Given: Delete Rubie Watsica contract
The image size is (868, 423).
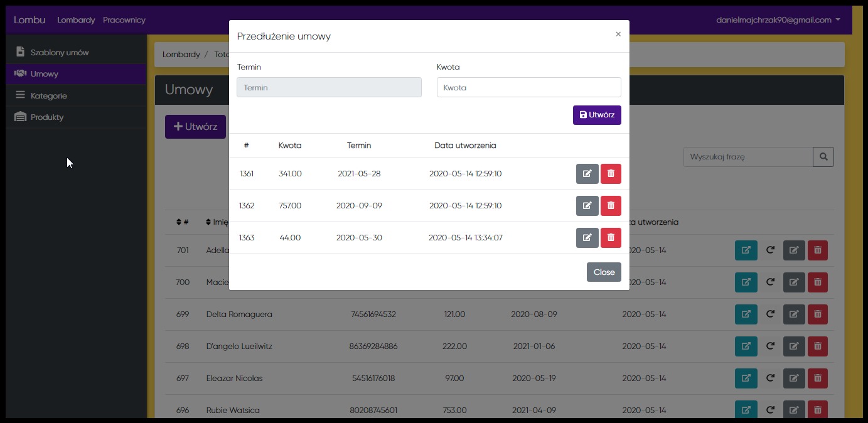Looking at the screenshot, I should click(817, 410).
